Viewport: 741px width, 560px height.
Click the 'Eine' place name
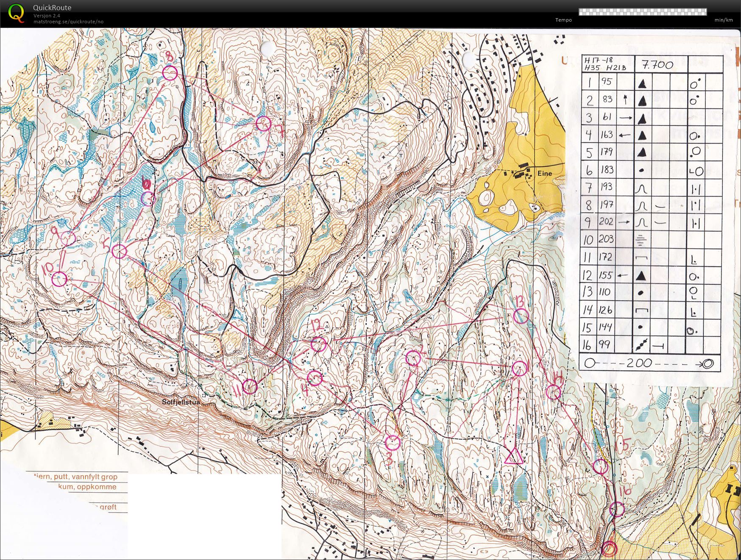click(545, 173)
